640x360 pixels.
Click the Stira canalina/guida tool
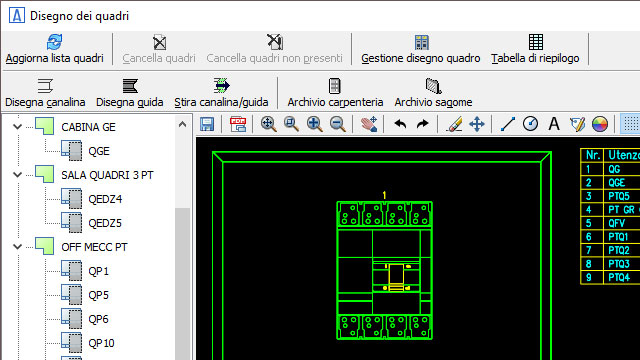[221, 93]
